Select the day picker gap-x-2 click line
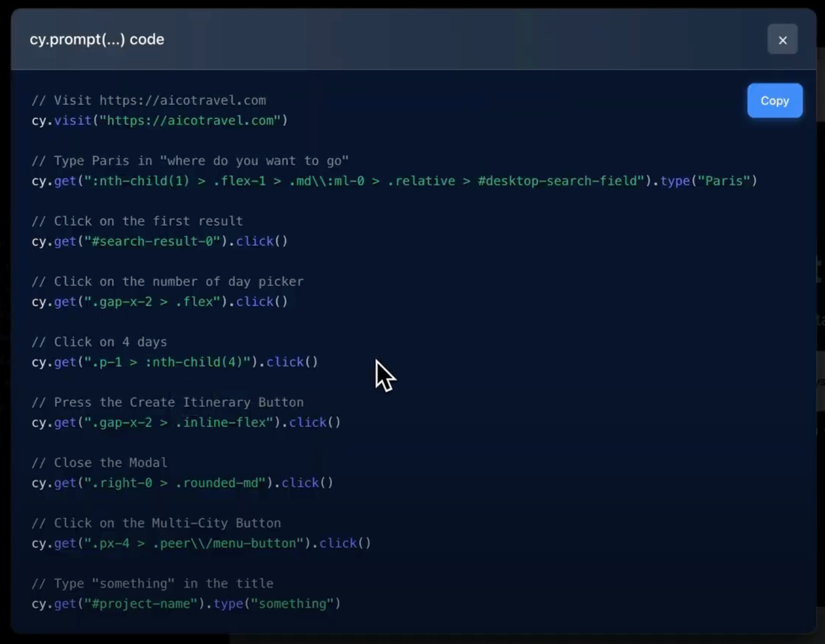Viewport: 825px width, 644px height. pos(160,302)
